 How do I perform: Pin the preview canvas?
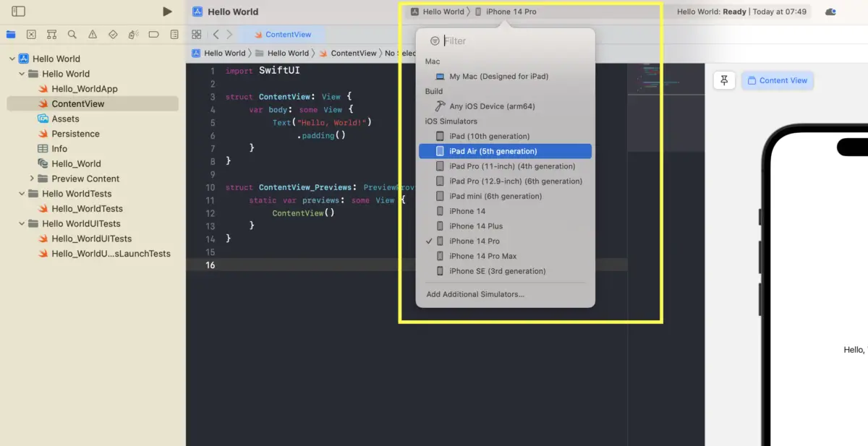tap(724, 80)
